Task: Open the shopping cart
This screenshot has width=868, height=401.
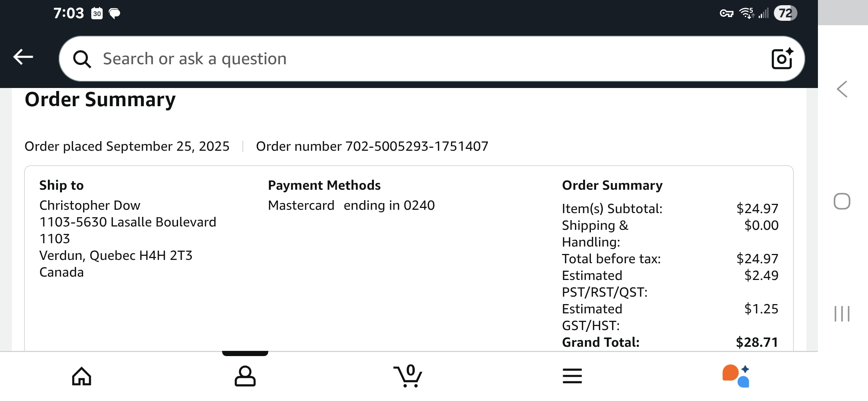Action: tap(408, 376)
